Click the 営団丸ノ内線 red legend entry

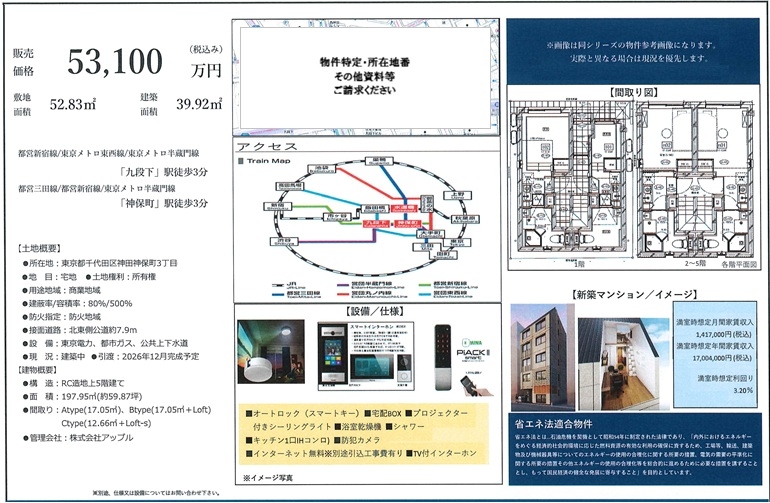370,294
